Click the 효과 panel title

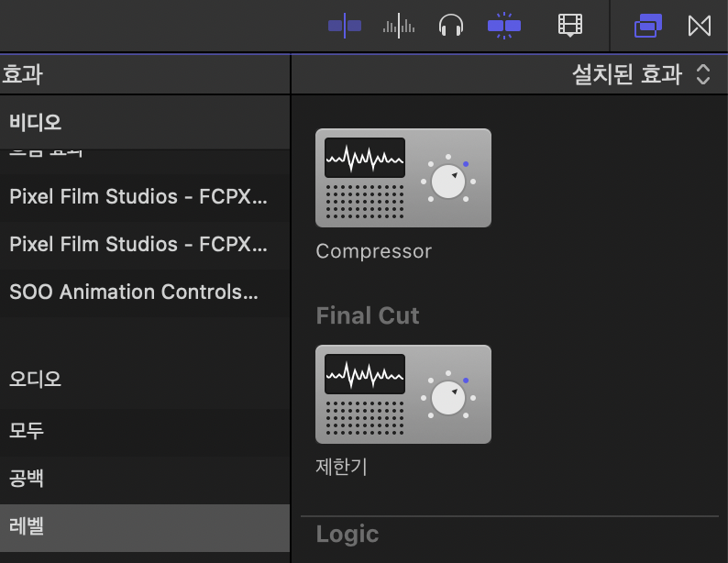click(x=22, y=74)
